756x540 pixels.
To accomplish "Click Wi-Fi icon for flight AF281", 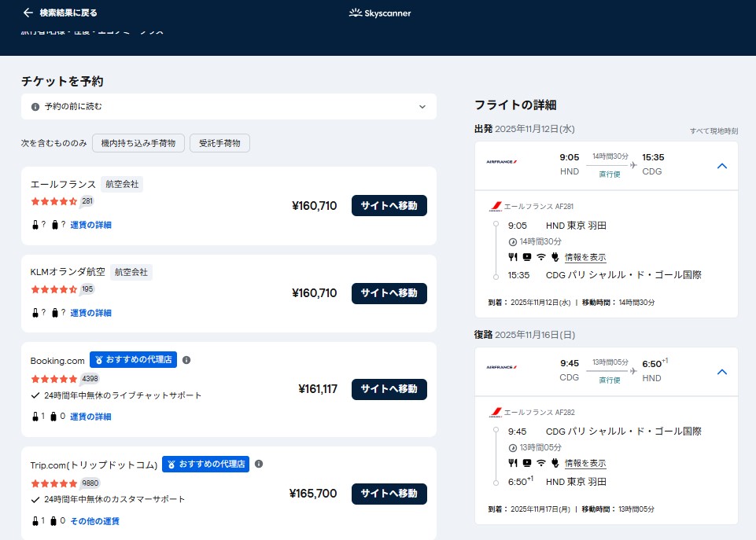I will 541,257.
